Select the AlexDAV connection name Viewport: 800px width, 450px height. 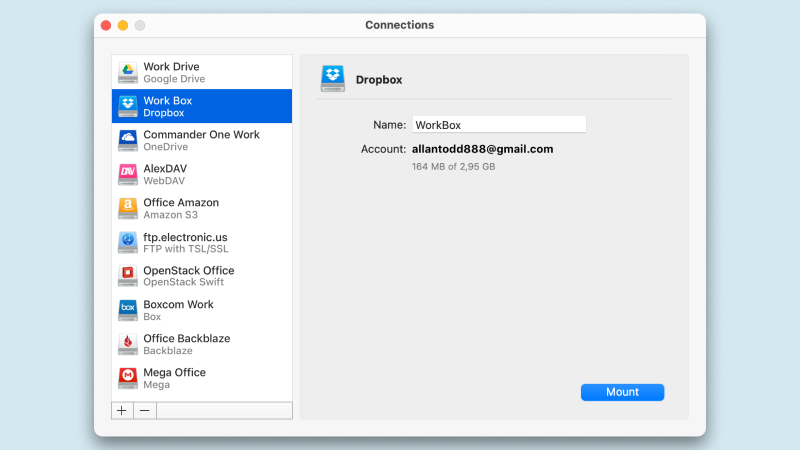tap(165, 168)
